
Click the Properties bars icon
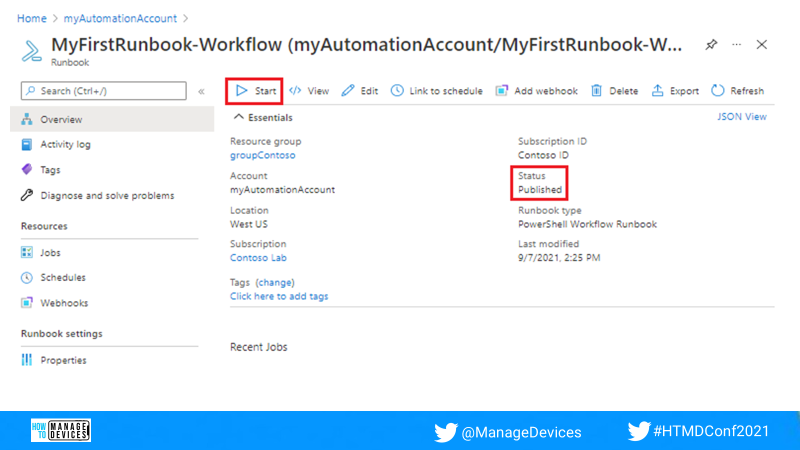point(27,360)
